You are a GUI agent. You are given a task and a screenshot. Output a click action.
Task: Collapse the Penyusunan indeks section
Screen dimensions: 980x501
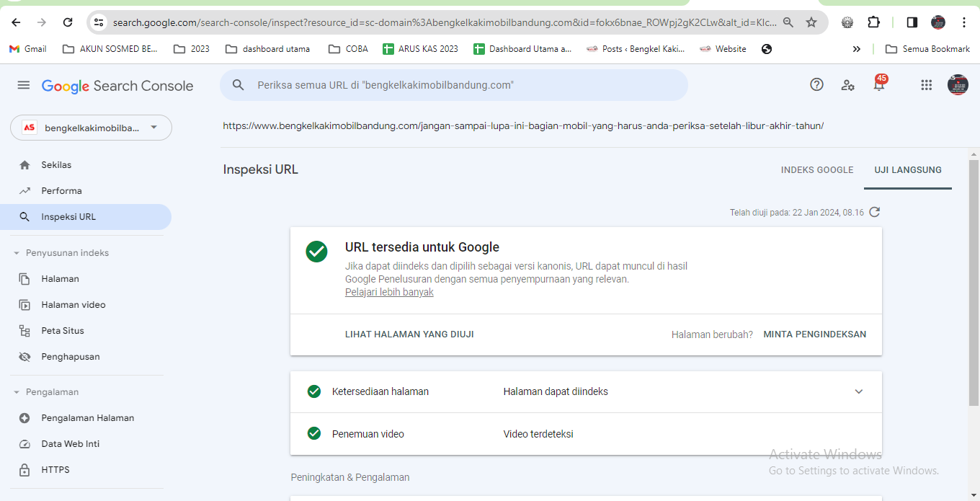[17, 253]
